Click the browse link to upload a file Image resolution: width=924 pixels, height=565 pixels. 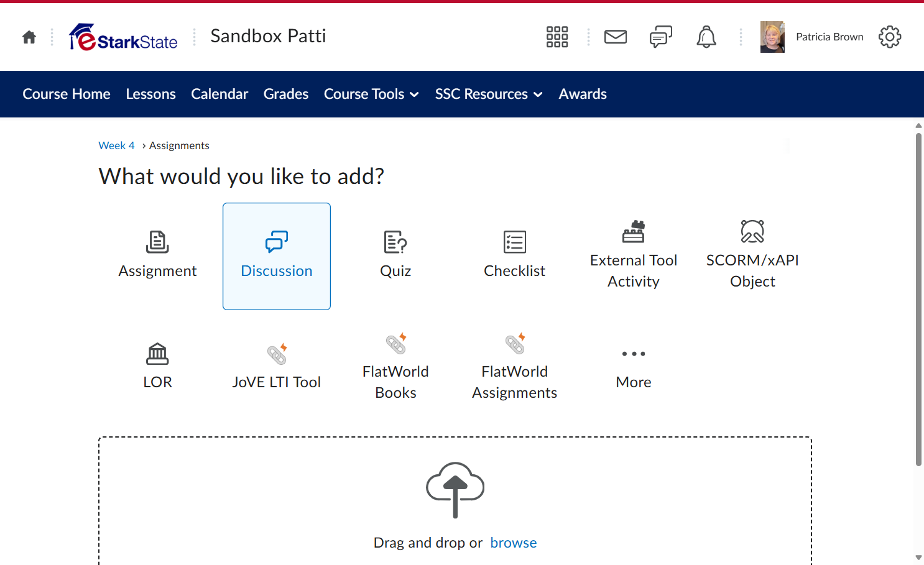point(514,543)
